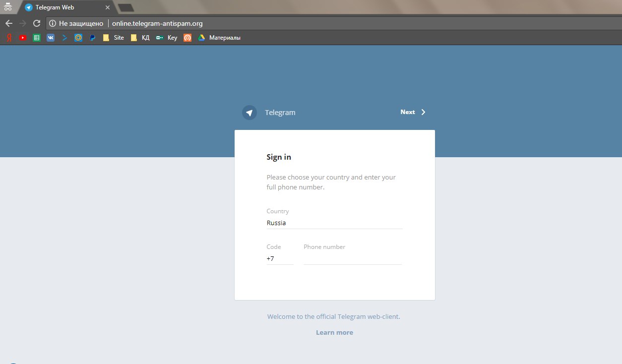Click the browser forward arrow
The height and width of the screenshot is (364, 622).
click(x=23, y=23)
